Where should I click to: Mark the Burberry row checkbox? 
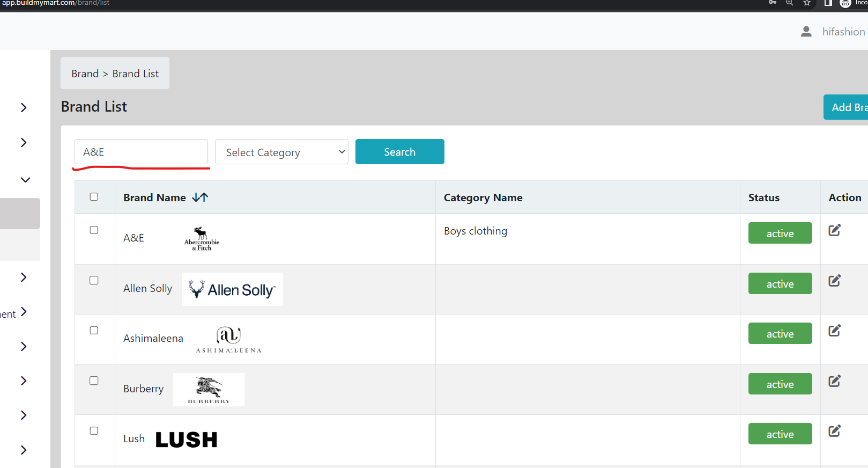[x=94, y=381]
